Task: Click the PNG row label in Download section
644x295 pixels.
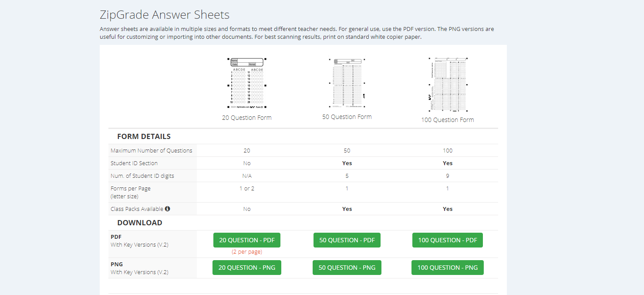Action: point(117,264)
